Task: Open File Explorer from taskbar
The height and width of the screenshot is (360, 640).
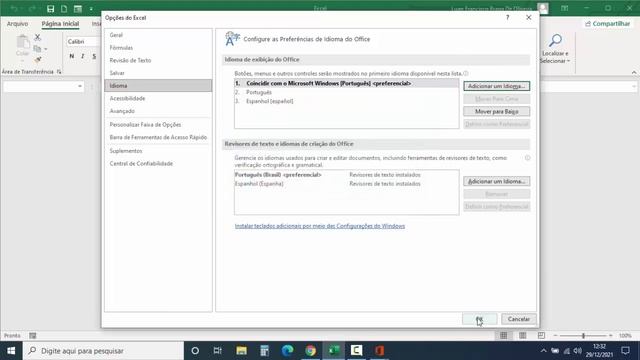Action: pyautogui.click(x=241, y=351)
